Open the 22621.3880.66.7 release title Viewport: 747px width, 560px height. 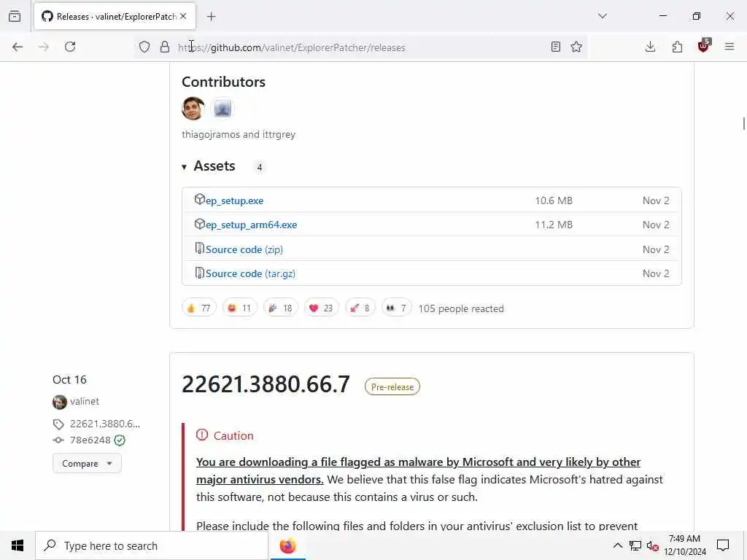pos(266,384)
